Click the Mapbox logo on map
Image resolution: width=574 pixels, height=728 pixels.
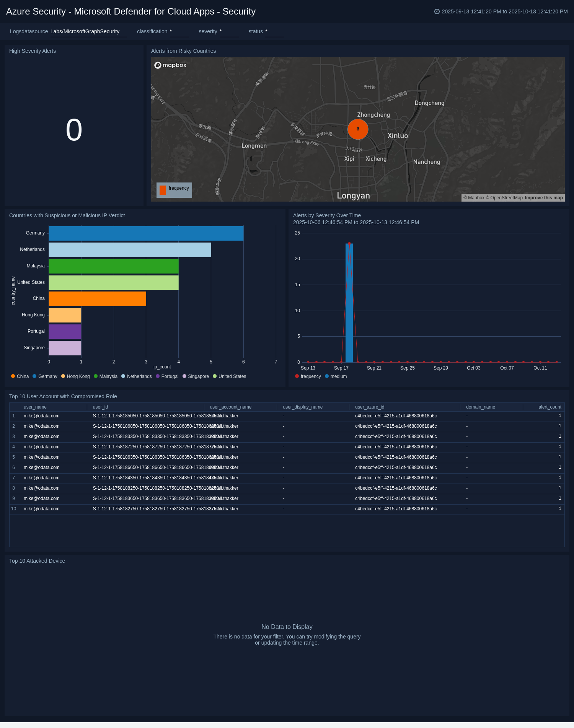[x=170, y=65]
